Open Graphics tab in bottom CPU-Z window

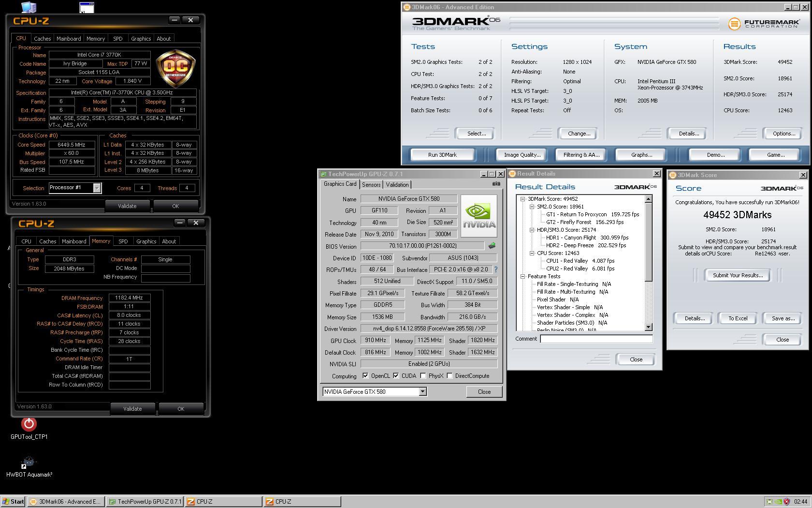146,241
